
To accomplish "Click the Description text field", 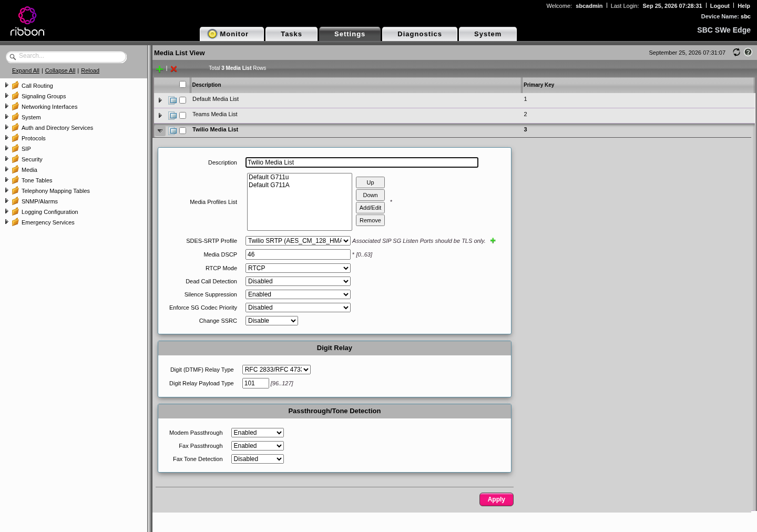I will tap(362, 162).
